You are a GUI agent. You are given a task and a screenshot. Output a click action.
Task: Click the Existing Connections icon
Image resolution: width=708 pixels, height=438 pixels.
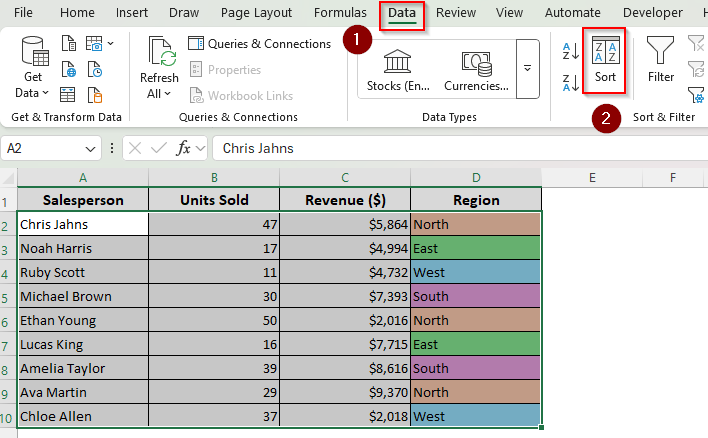[94, 95]
